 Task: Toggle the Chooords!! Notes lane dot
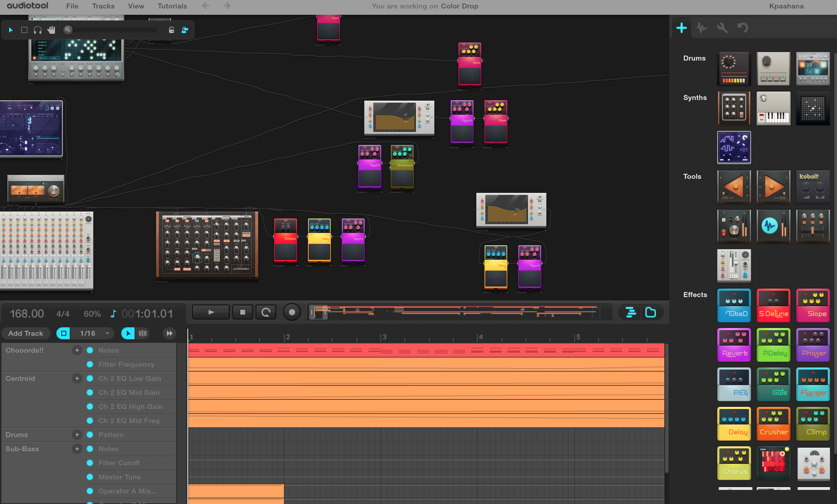pyautogui.click(x=90, y=350)
